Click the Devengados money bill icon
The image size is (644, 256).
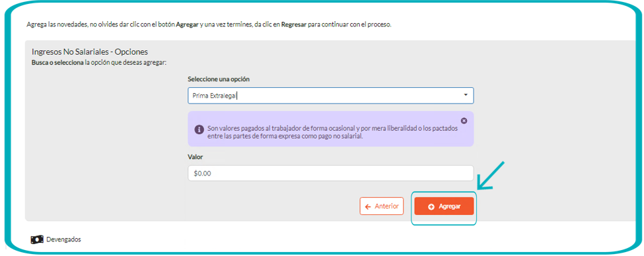click(37, 240)
